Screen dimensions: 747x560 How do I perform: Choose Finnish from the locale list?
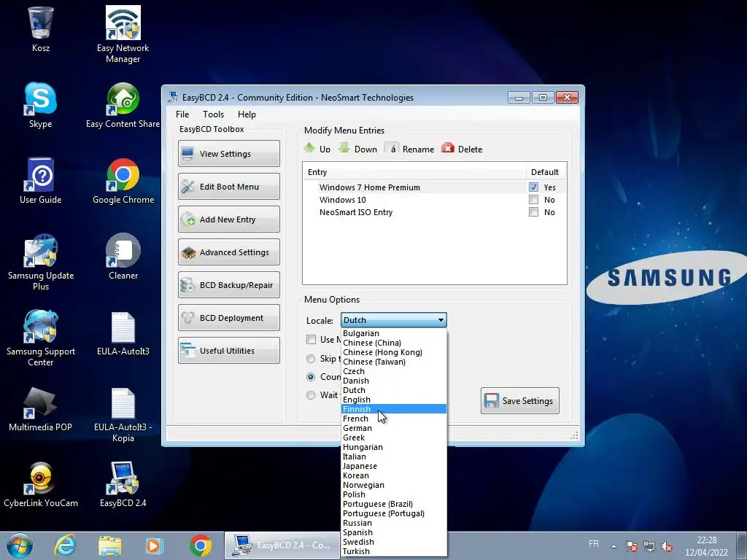point(393,409)
